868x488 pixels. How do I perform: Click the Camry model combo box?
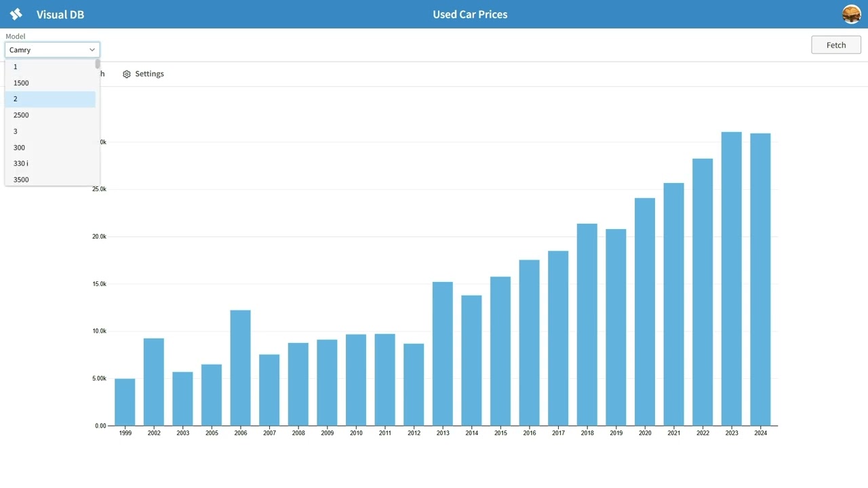[x=52, y=49]
